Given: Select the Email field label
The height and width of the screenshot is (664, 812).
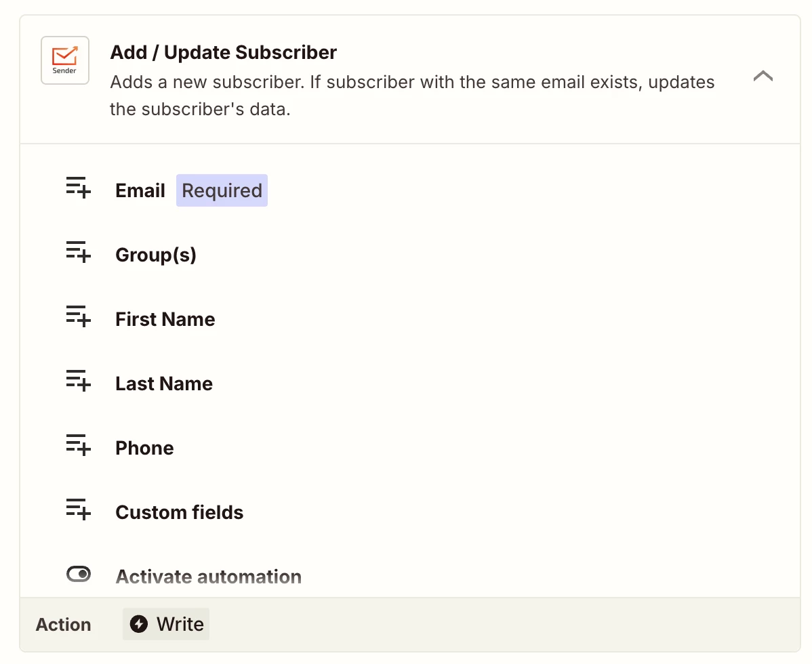Looking at the screenshot, I should tap(140, 190).
